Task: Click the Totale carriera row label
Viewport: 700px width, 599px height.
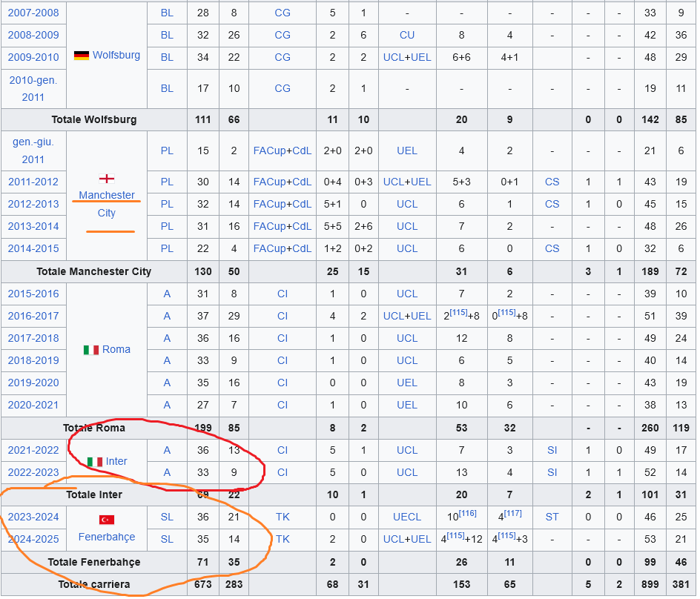Action: tap(93, 584)
